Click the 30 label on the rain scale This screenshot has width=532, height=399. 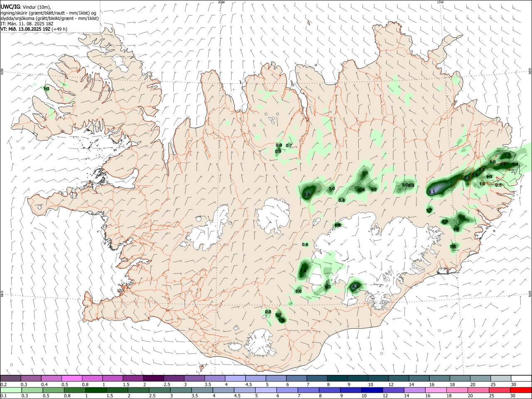coord(513,396)
